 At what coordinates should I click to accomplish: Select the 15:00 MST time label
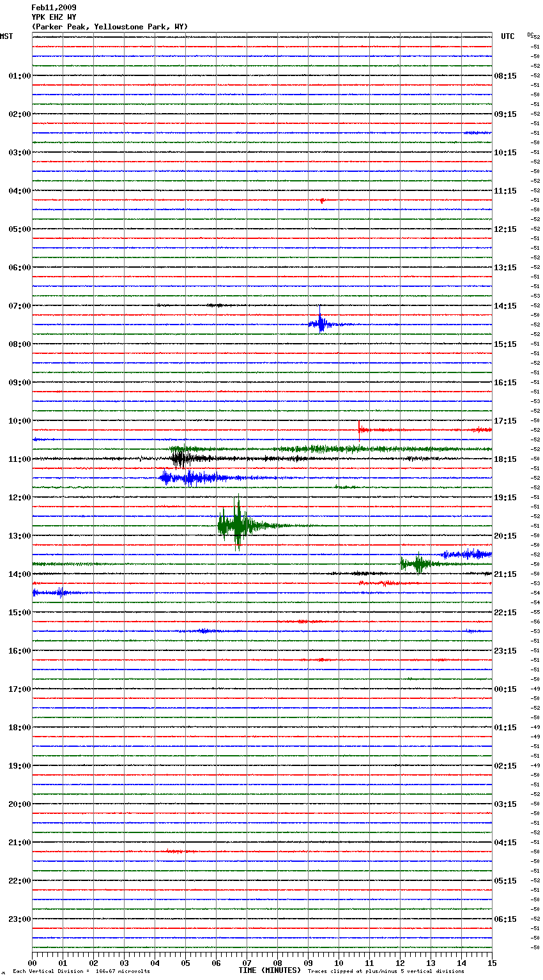point(19,613)
